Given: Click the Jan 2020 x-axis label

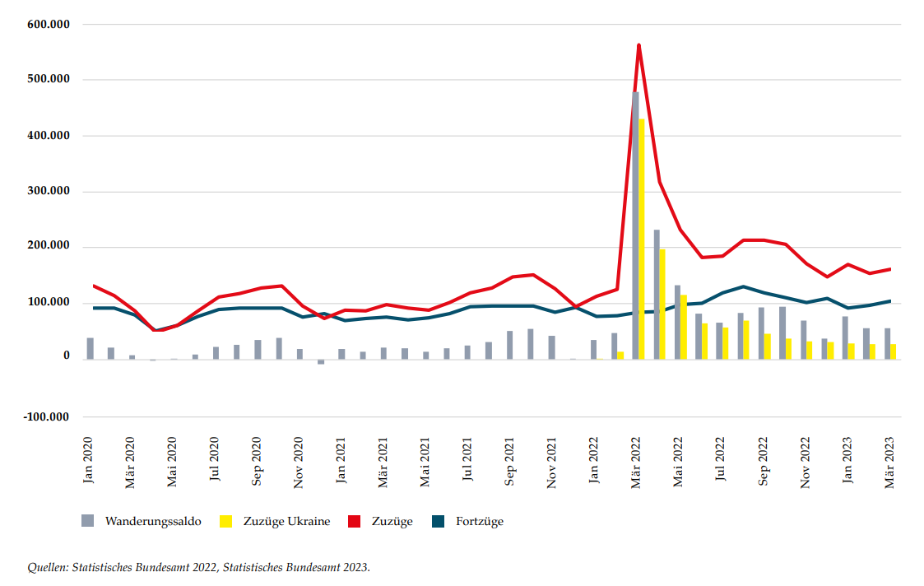Looking at the screenshot, I should point(88,460).
